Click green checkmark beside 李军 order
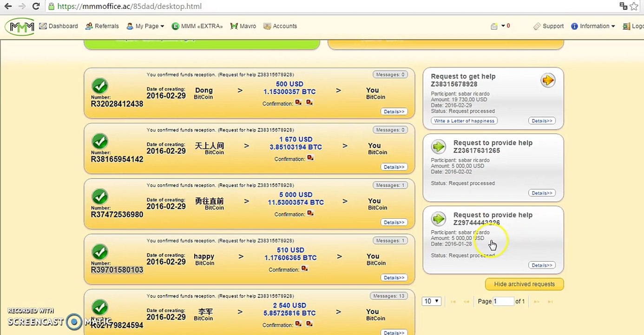Image resolution: width=644 pixels, height=335 pixels. pyautogui.click(x=99, y=308)
